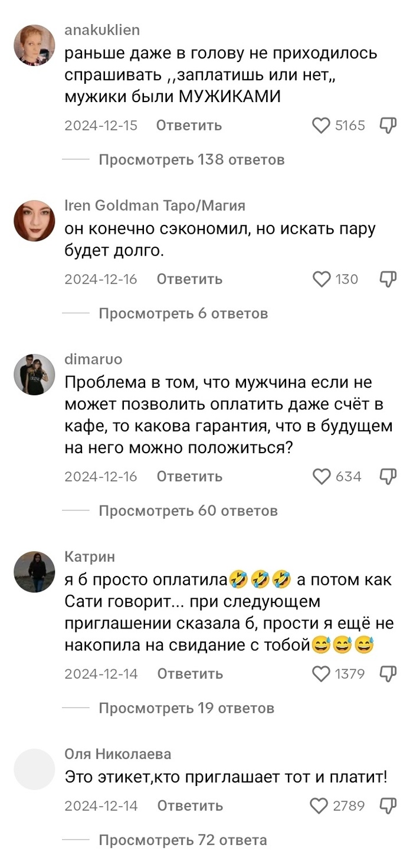Like dimaruo's comment with 634 likes

(x=321, y=476)
